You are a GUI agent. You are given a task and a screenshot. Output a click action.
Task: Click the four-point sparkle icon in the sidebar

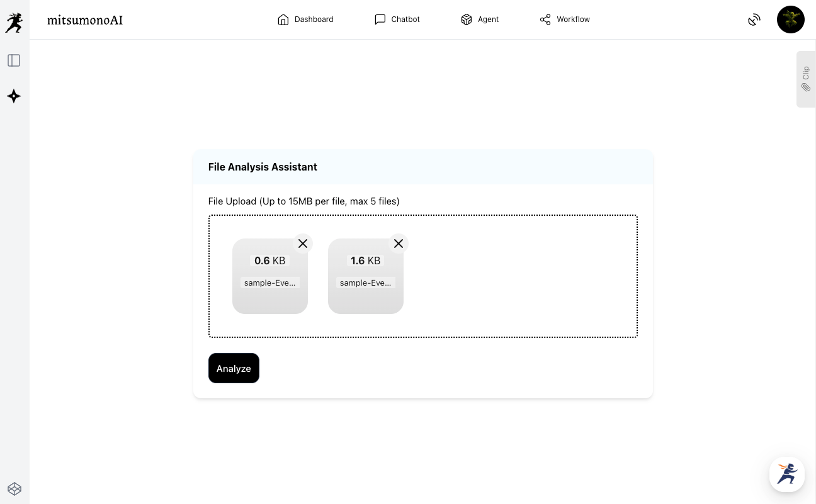[14, 96]
